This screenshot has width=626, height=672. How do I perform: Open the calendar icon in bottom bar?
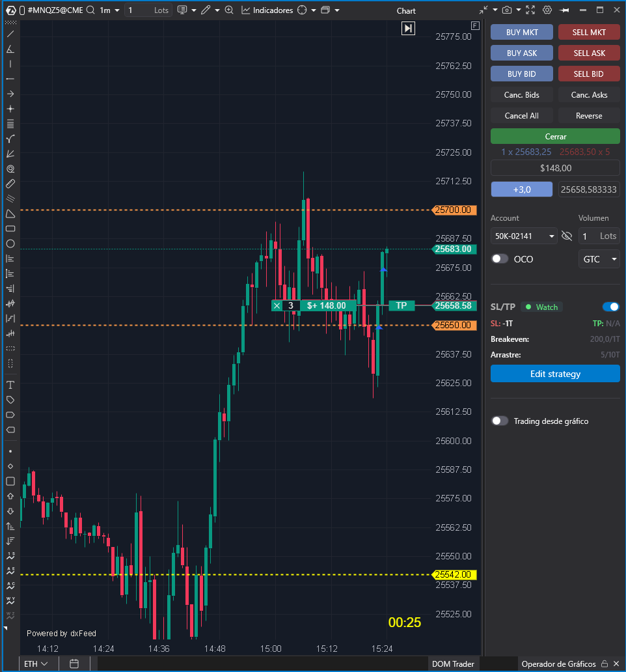74,664
